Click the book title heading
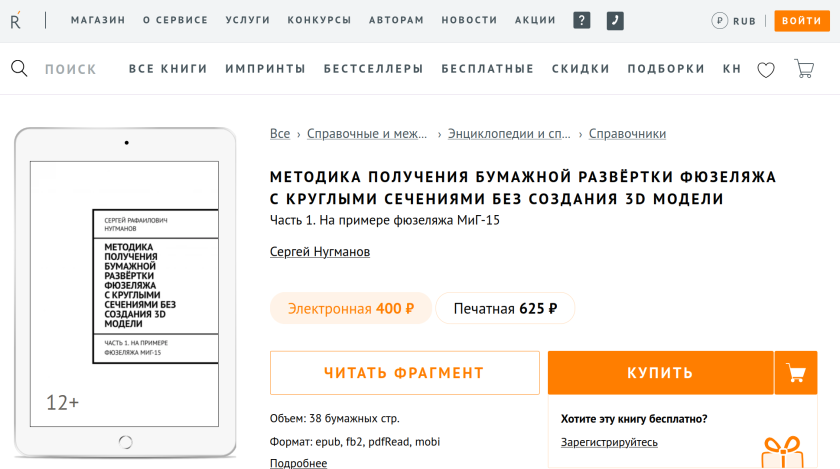 pos(523,188)
